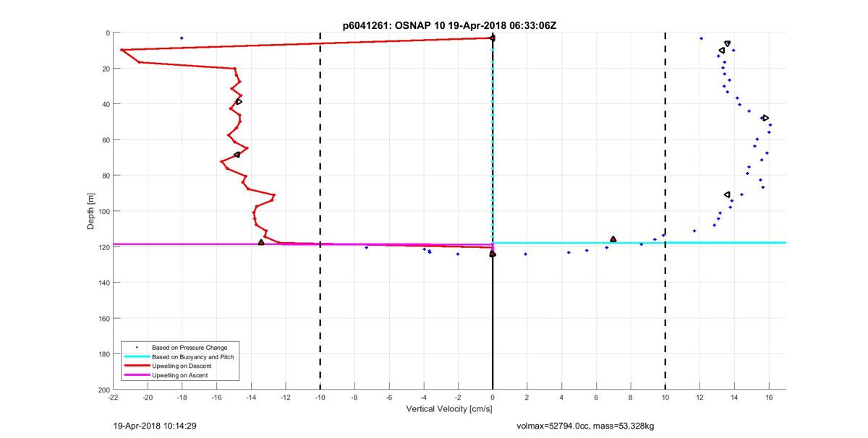
Task: Click the dashed vertical line at 10 cm/s
Action: (665, 211)
